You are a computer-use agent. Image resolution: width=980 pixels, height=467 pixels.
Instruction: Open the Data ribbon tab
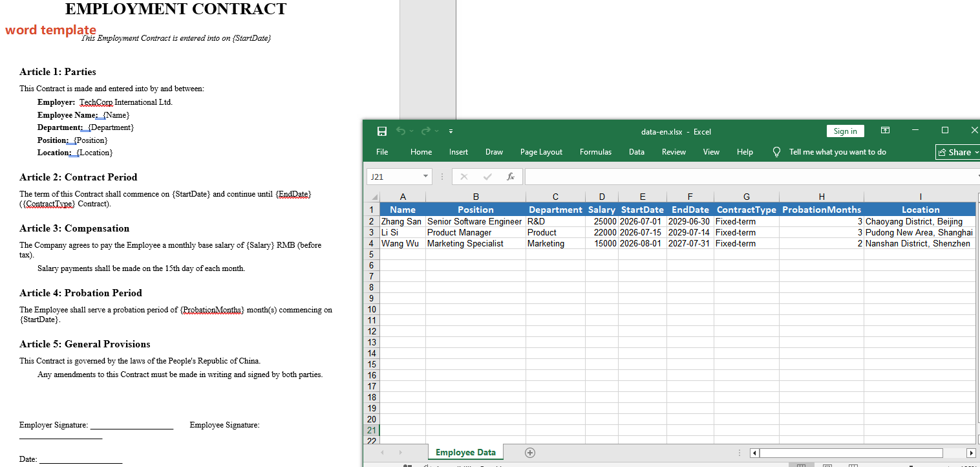636,152
